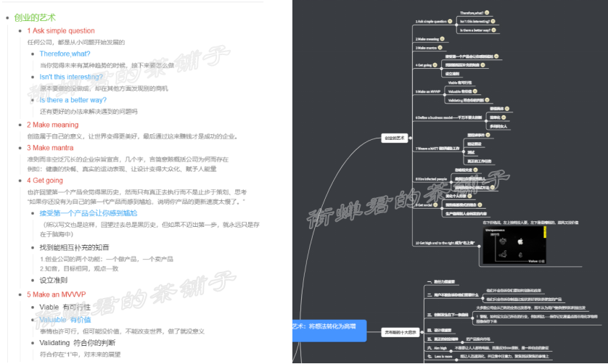Click outline text '任何公司，都是从小问题开始发展的'
The image size is (608, 364).
(76, 42)
